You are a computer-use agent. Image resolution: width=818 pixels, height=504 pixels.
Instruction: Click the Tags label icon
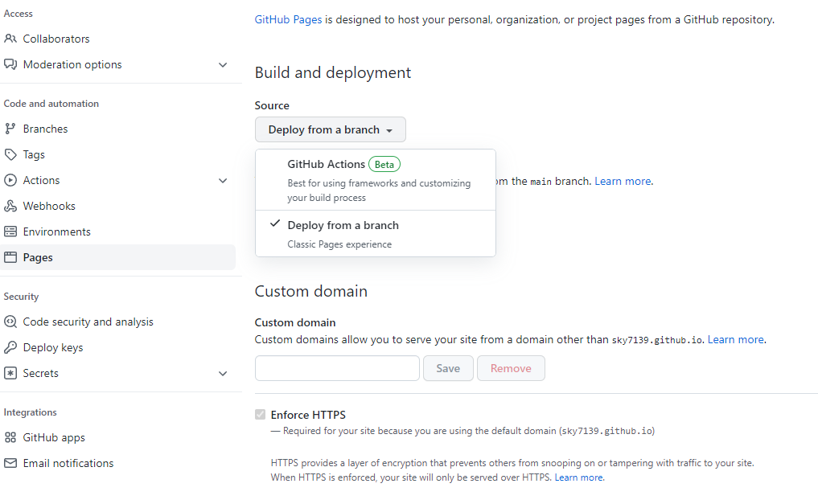point(10,154)
